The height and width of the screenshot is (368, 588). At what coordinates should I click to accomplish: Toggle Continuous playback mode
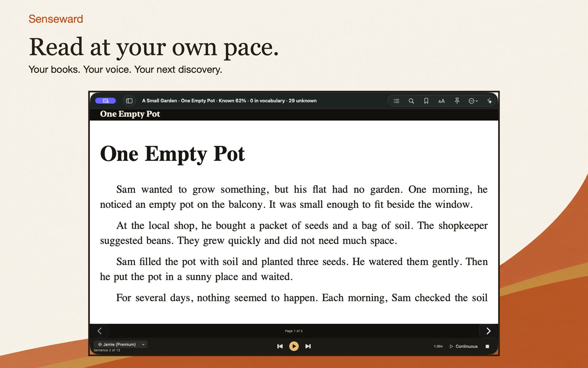pyautogui.click(x=464, y=346)
